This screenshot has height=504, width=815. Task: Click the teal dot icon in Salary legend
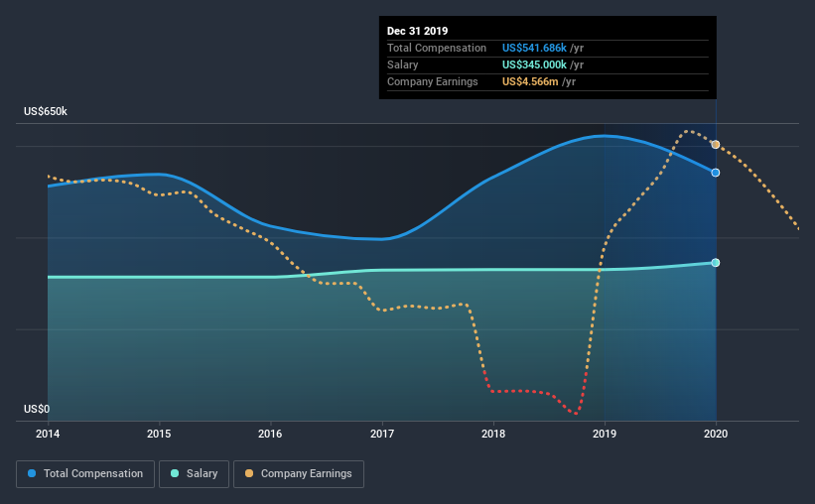pos(175,473)
